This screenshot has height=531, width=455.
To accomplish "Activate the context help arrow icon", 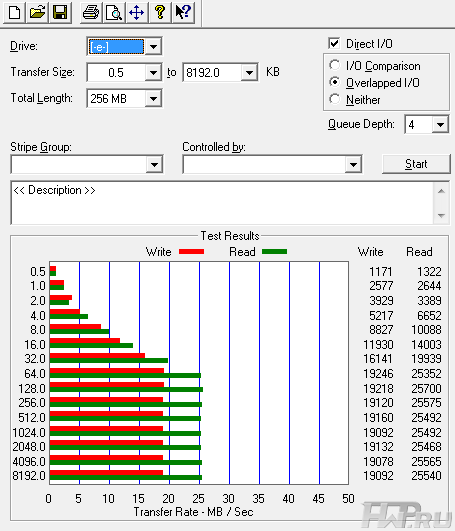I will [x=183, y=13].
